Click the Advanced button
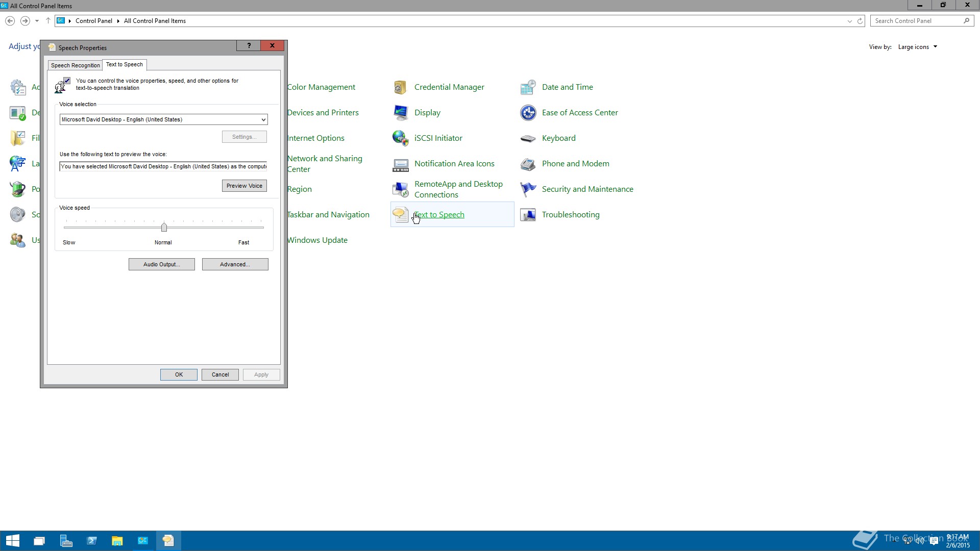The image size is (980, 551). tap(235, 264)
